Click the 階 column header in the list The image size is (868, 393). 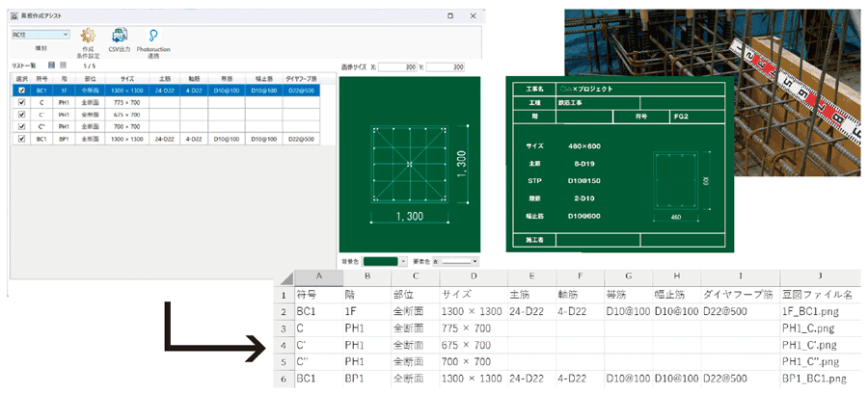pyautogui.click(x=64, y=78)
